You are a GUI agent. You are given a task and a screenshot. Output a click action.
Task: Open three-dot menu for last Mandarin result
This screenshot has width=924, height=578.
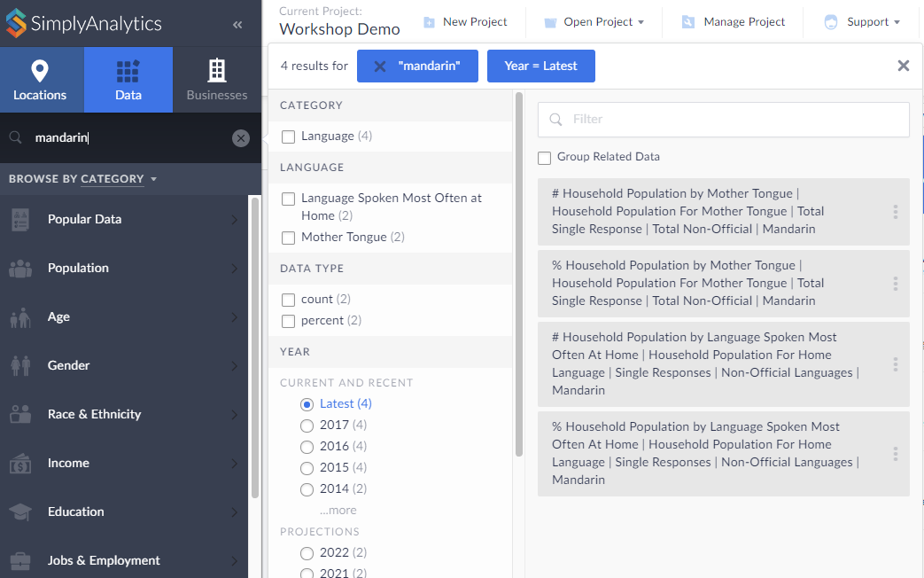coord(896,453)
